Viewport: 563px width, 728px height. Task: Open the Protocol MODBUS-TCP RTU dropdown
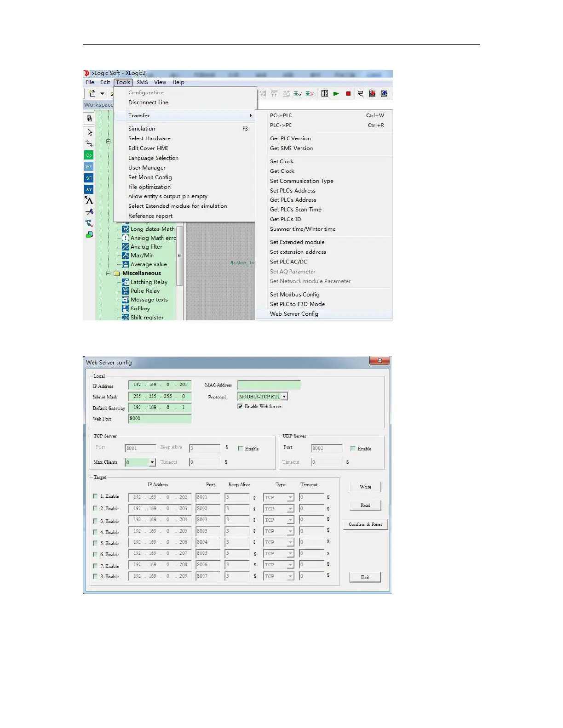[284, 397]
